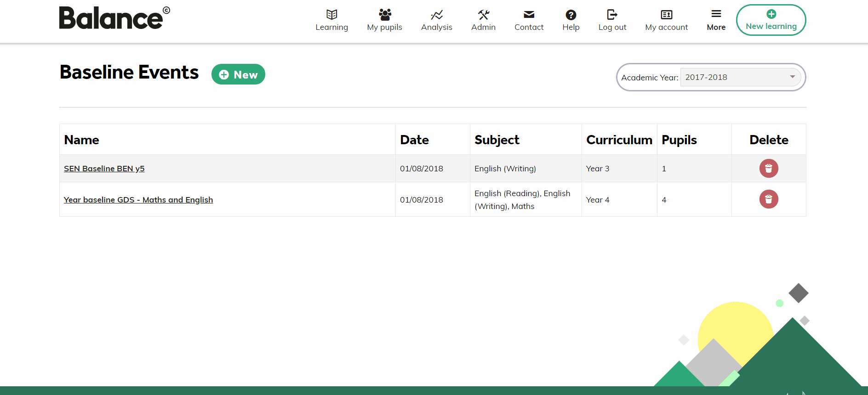
Task: Delete the SEN Baseline BEN y5 event
Action: click(768, 169)
